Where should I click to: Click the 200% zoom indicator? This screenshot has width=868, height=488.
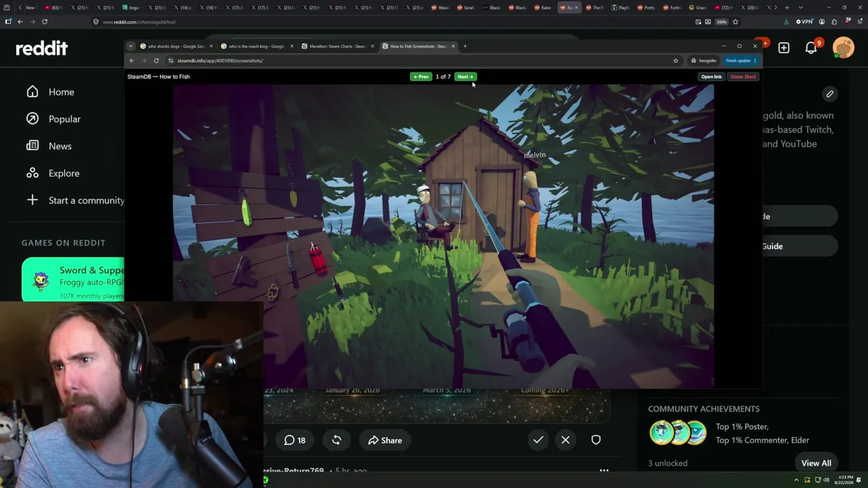[721, 22]
